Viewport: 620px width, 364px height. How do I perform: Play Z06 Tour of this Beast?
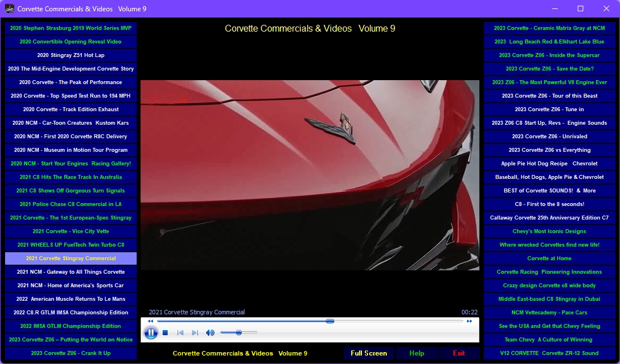pyautogui.click(x=549, y=95)
